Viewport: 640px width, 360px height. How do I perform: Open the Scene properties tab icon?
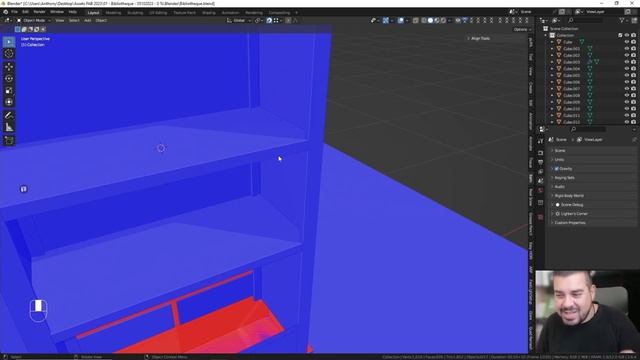[540, 181]
